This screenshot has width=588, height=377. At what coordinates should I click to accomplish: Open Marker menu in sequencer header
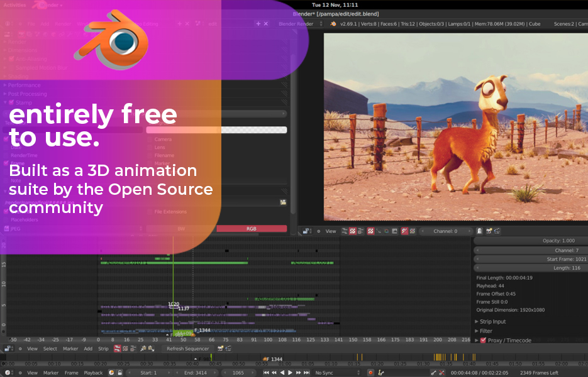point(70,349)
